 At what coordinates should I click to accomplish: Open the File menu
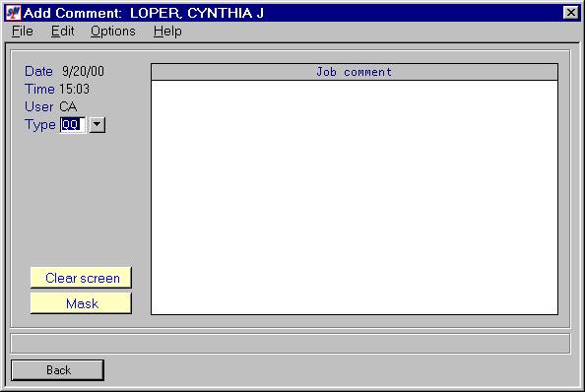pos(23,31)
